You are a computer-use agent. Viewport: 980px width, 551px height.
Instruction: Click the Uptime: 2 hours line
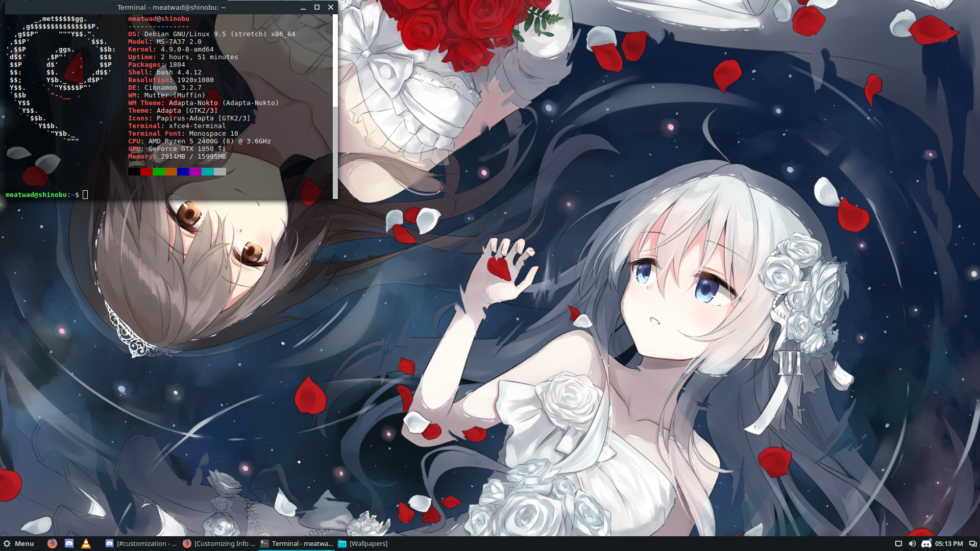[183, 57]
